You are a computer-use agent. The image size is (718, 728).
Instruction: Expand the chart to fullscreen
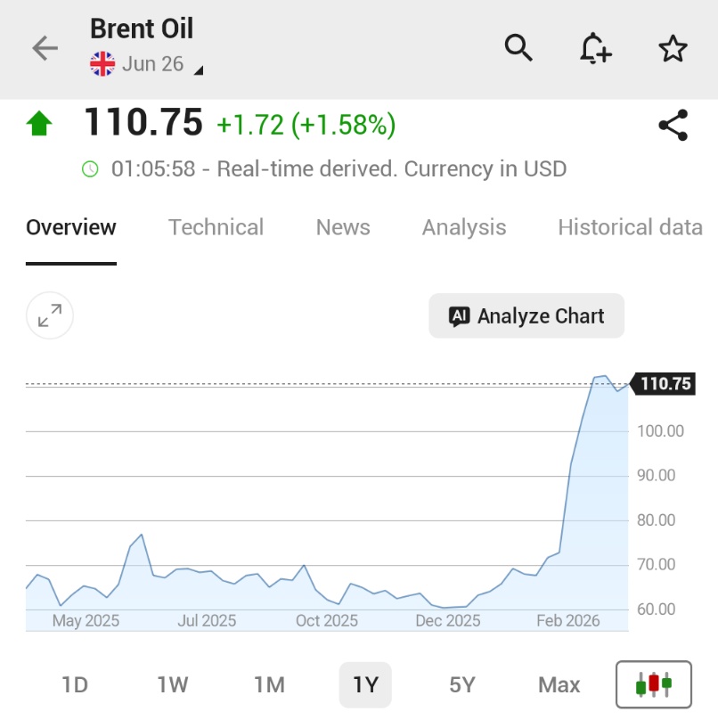click(49, 315)
